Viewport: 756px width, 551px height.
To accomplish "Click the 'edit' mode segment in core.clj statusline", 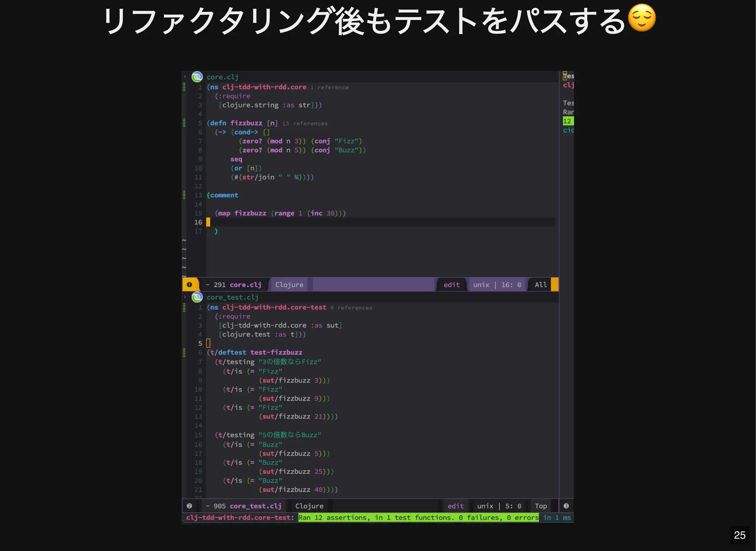I will click(452, 285).
